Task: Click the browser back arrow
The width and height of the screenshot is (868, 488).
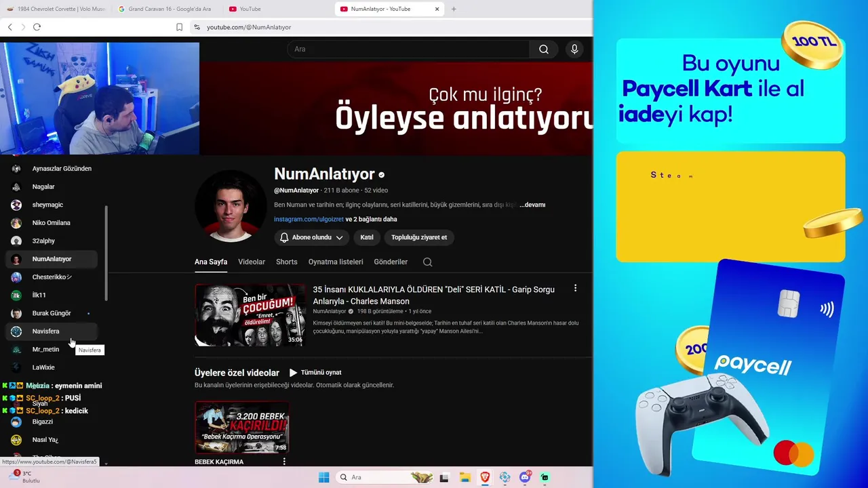Action: (x=9, y=27)
